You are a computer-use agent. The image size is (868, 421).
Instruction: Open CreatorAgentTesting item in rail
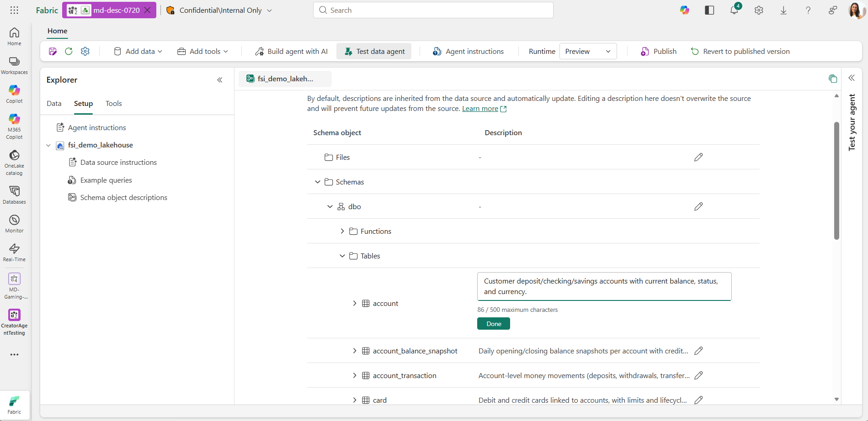pyautogui.click(x=14, y=322)
